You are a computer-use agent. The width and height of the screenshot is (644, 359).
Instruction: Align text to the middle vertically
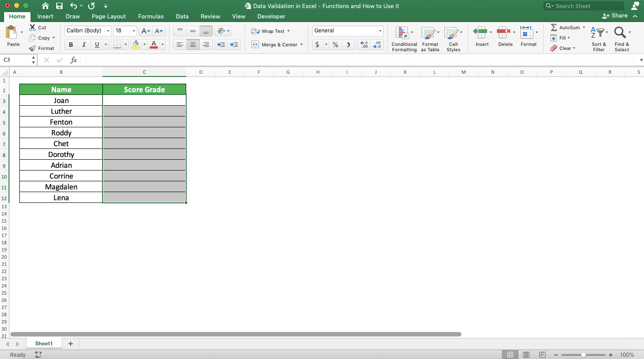193,31
